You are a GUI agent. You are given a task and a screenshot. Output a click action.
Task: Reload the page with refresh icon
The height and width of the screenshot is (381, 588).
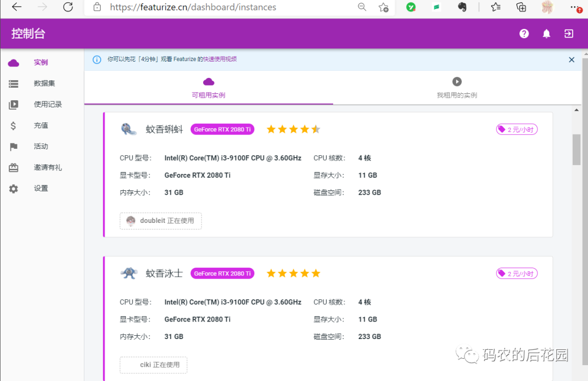(x=68, y=7)
